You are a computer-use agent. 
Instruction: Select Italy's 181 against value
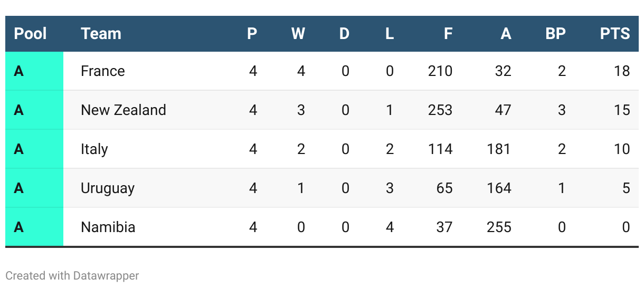click(x=499, y=149)
